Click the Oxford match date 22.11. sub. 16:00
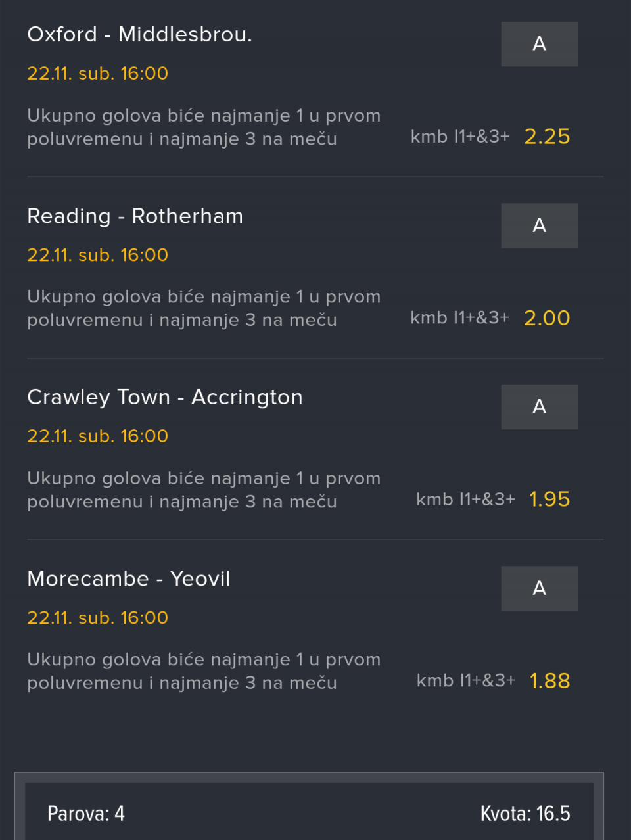This screenshot has width=631, height=840. coord(97,74)
